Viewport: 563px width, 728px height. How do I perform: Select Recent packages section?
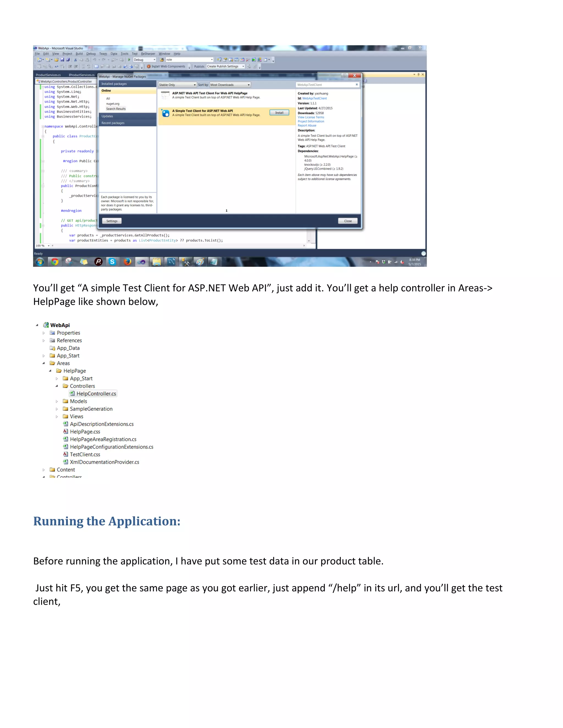pyautogui.click(x=128, y=123)
